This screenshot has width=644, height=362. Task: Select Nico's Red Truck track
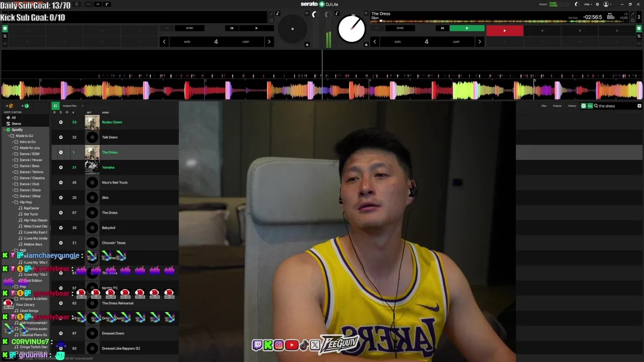(x=115, y=183)
